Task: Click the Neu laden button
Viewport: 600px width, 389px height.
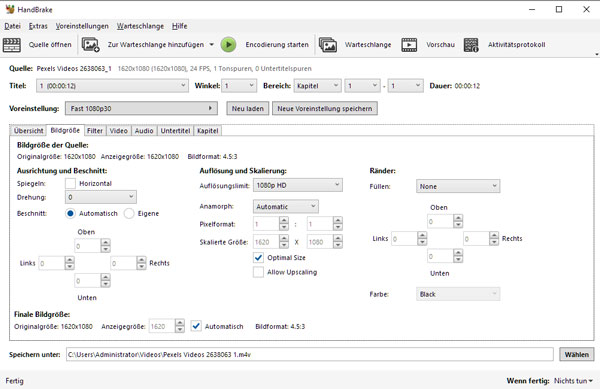Action: pos(248,109)
